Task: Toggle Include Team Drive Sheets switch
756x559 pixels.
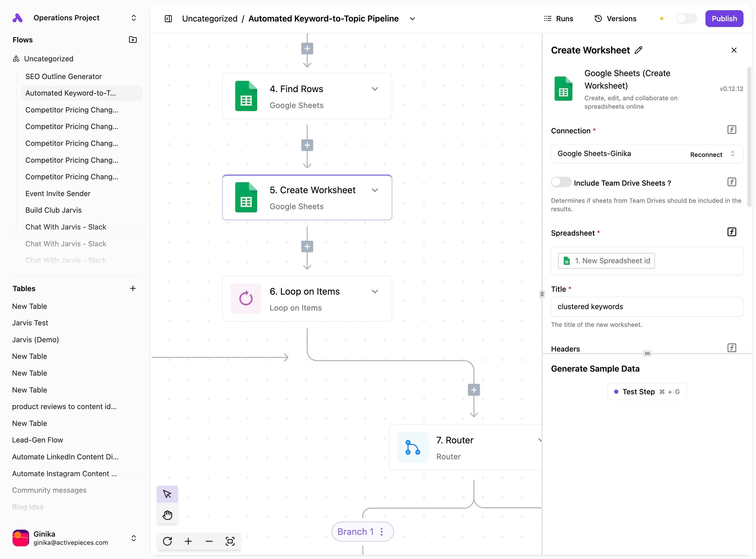Action: tap(561, 182)
